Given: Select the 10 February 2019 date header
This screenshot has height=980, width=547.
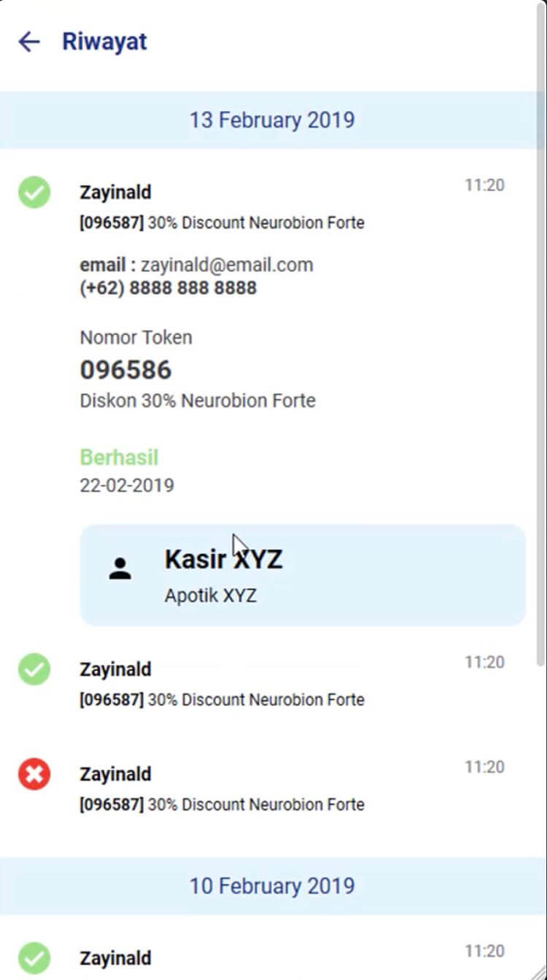Looking at the screenshot, I should 272,886.
